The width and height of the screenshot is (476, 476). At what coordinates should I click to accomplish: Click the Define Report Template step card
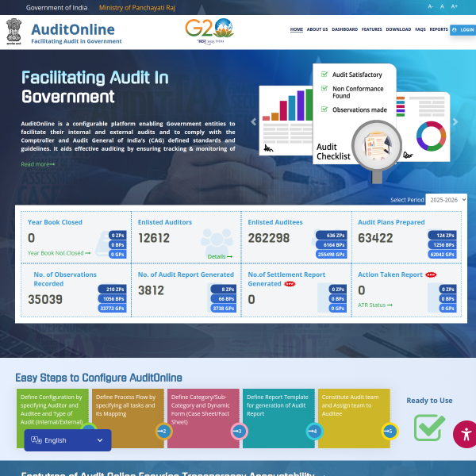pyautogui.click(x=278, y=418)
